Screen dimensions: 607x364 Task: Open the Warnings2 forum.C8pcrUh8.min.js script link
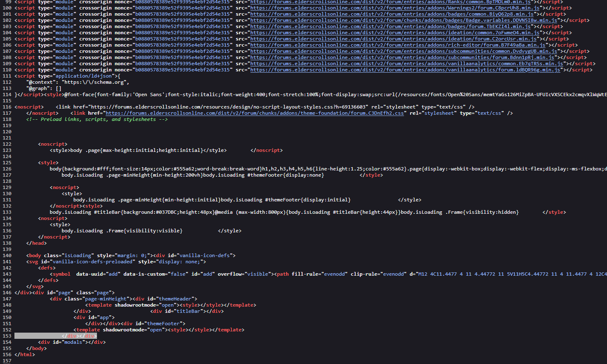click(395, 8)
